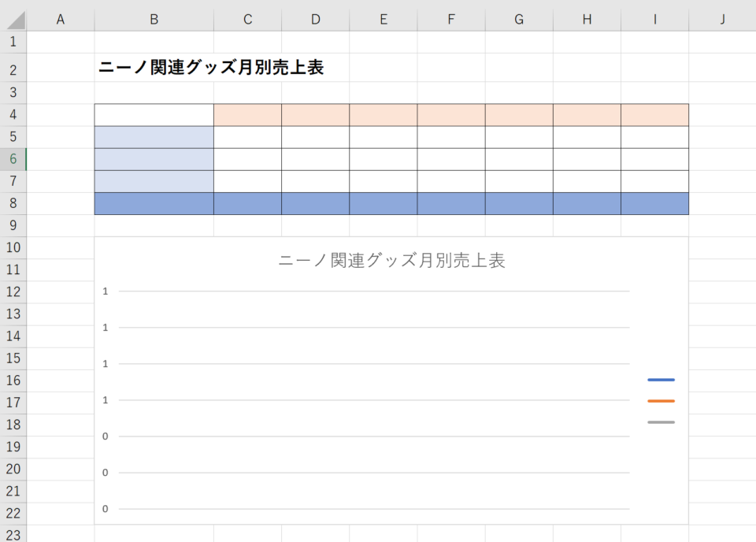Click table cell E6
This screenshot has width=756, height=542.
(x=383, y=159)
